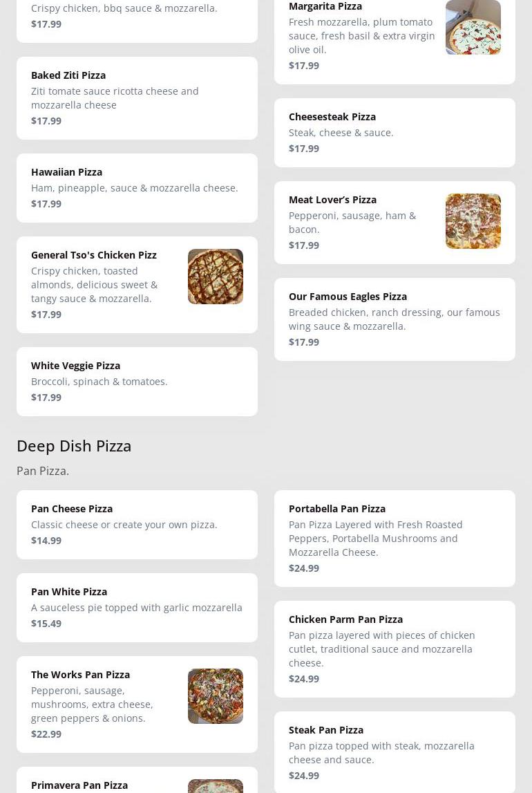Select the Steak Pan Pizza item
This screenshot has width=532, height=793.
tap(395, 752)
